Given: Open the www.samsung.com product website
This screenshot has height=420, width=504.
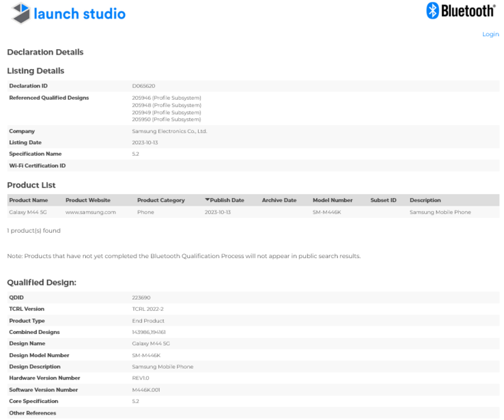Looking at the screenshot, I should [x=90, y=212].
